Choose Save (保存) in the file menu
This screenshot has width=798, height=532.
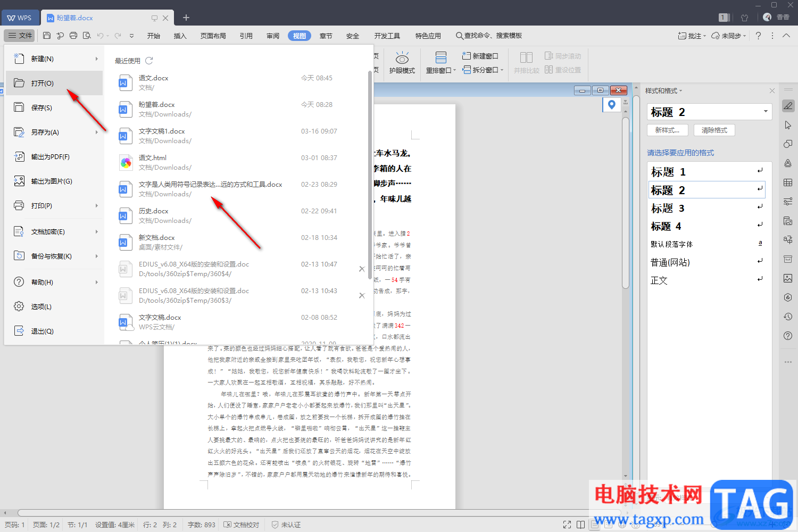pos(54,107)
